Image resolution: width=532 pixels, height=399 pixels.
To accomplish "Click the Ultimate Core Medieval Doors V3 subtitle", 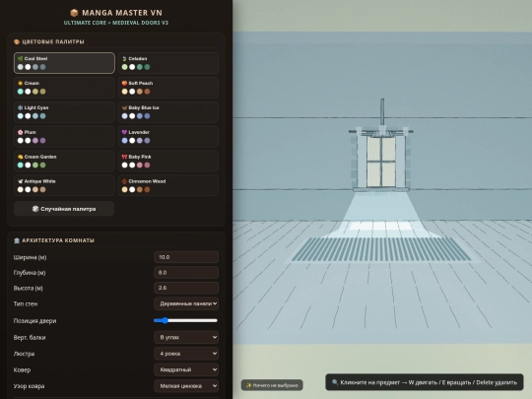I will click(115, 23).
